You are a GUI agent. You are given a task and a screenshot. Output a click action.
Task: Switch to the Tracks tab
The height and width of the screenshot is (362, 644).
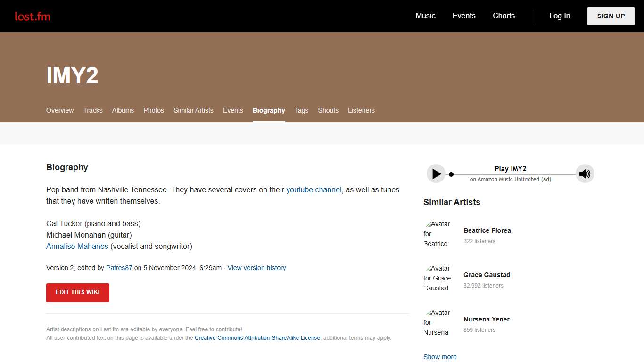[x=92, y=110]
